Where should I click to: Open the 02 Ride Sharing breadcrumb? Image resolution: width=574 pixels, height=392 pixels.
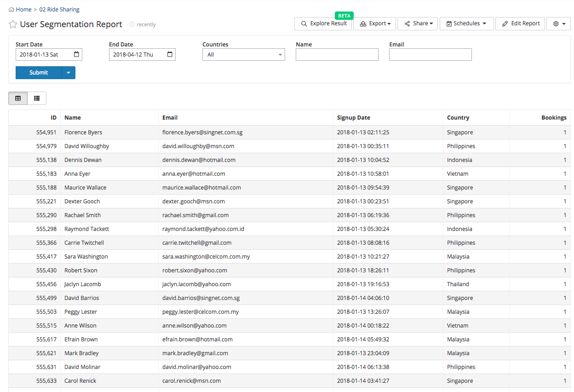pyautogui.click(x=59, y=9)
